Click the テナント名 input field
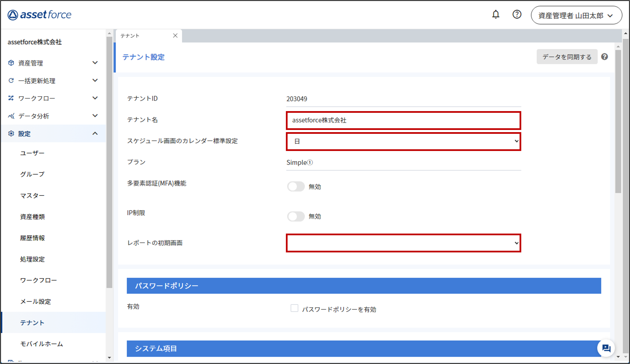This screenshot has width=630, height=364. coord(404,121)
